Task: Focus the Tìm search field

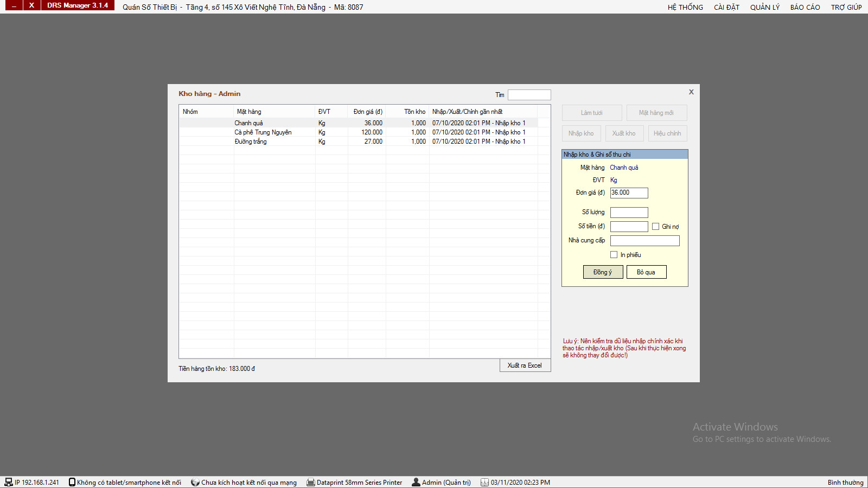Action: 529,95
